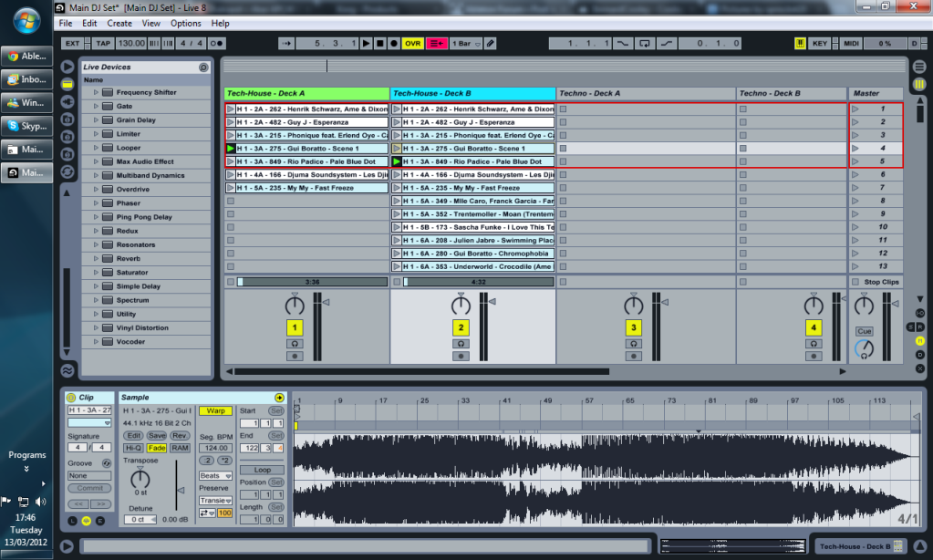
Task: Click the blue cue volume knob
Action: click(x=864, y=349)
